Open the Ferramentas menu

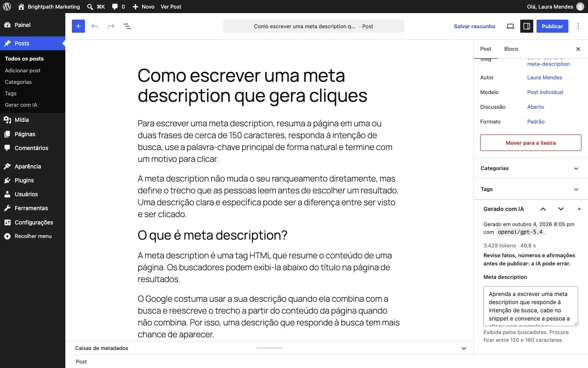(33, 208)
